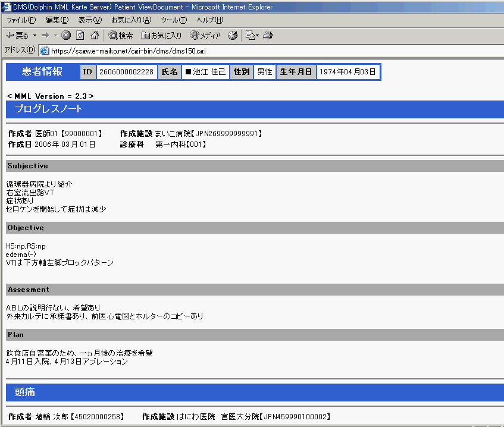This screenshot has height=427, width=504.
Task: Click the Refresh page icon
Action: [80, 36]
